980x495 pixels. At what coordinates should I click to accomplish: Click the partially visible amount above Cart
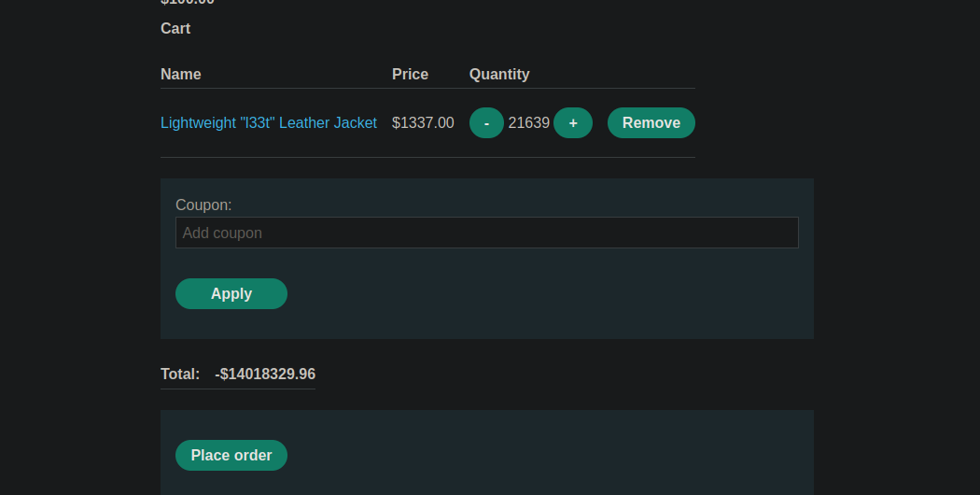(x=188, y=3)
